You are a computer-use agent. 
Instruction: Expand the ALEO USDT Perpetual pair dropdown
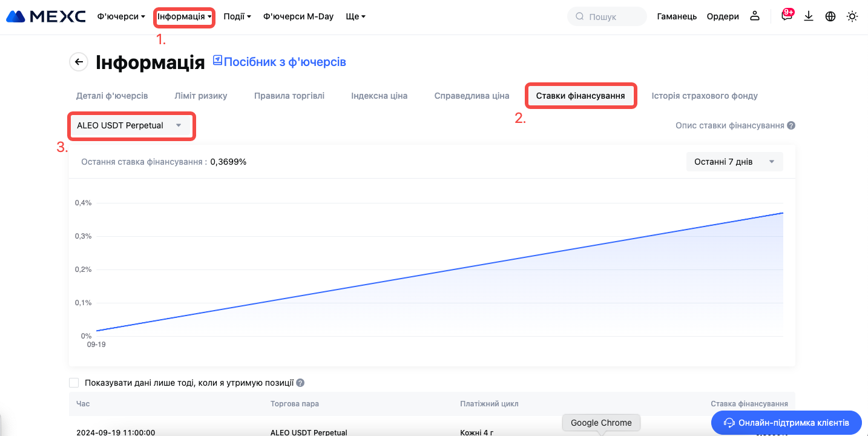click(130, 125)
